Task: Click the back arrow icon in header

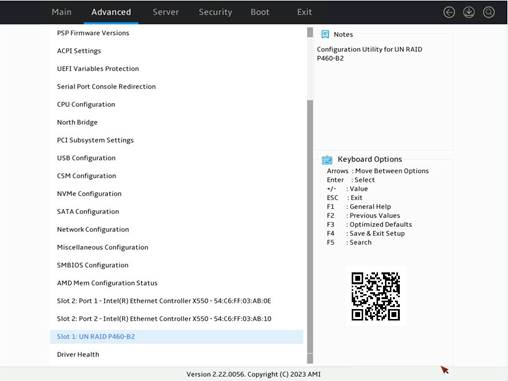Action: tap(449, 12)
